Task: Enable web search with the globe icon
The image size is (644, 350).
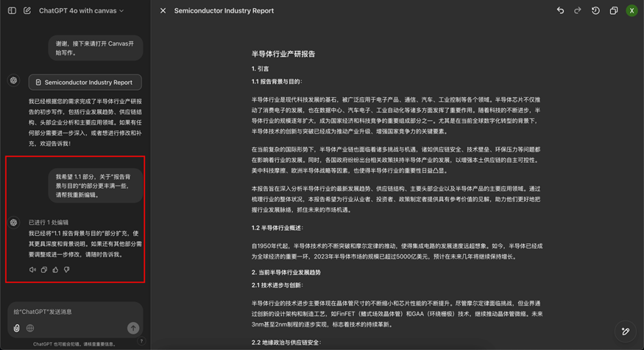Action: click(x=30, y=328)
